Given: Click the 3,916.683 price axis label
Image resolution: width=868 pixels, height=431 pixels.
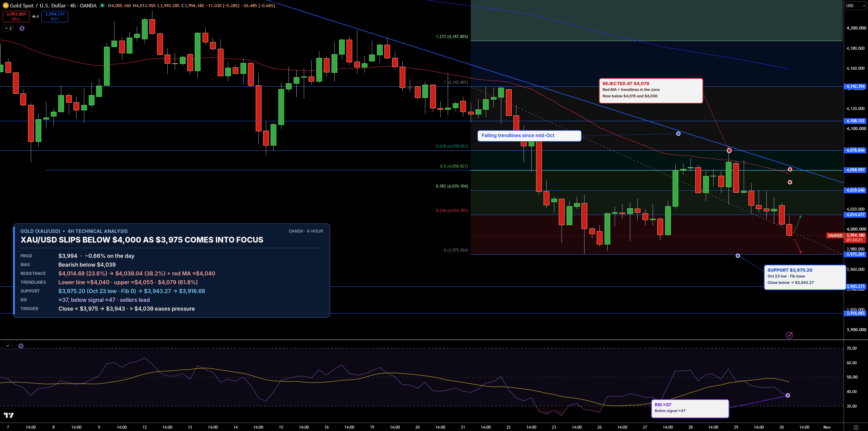Looking at the screenshot, I should [855, 313].
